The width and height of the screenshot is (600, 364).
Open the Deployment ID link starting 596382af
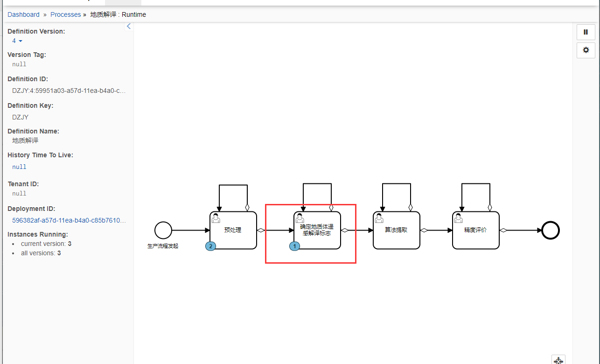(x=69, y=220)
